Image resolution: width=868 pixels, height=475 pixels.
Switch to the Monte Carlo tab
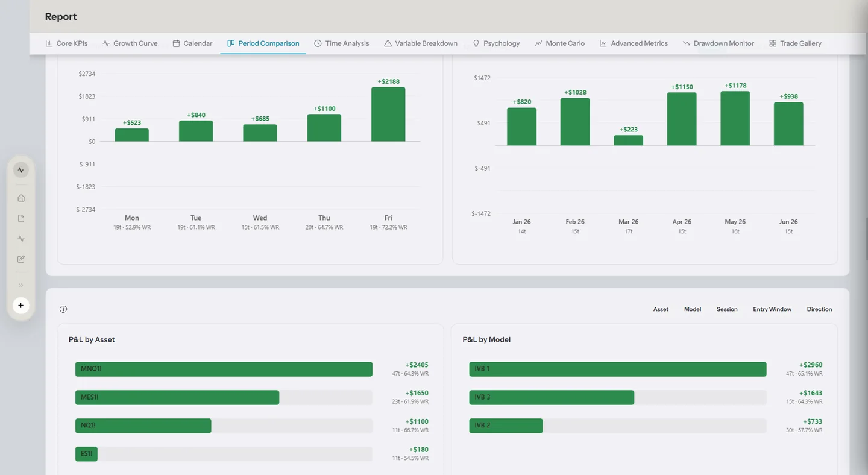click(559, 43)
